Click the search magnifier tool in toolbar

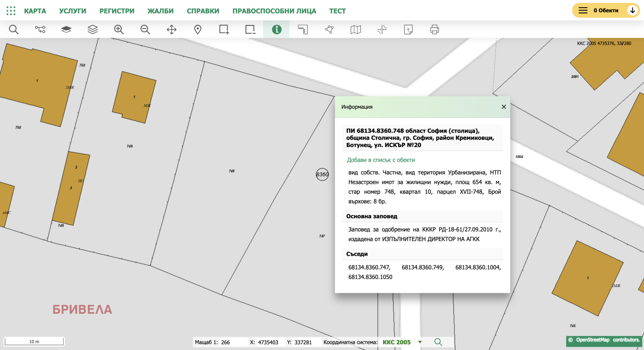pyautogui.click(x=14, y=29)
